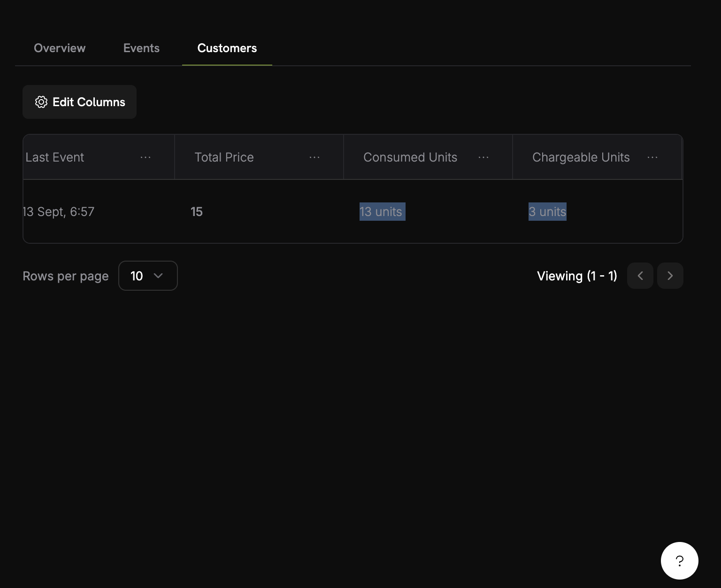Open the help question mark button
The height and width of the screenshot is (588, 721).
[680, 561]
